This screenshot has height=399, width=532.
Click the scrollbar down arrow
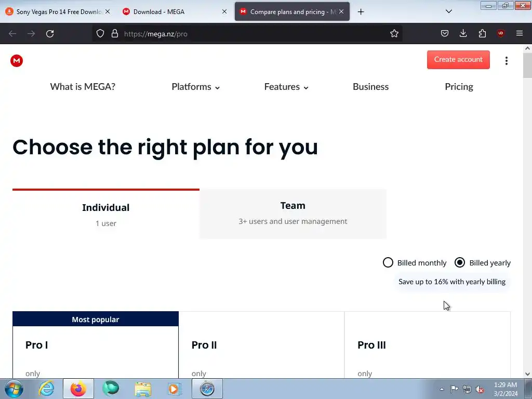527,374
